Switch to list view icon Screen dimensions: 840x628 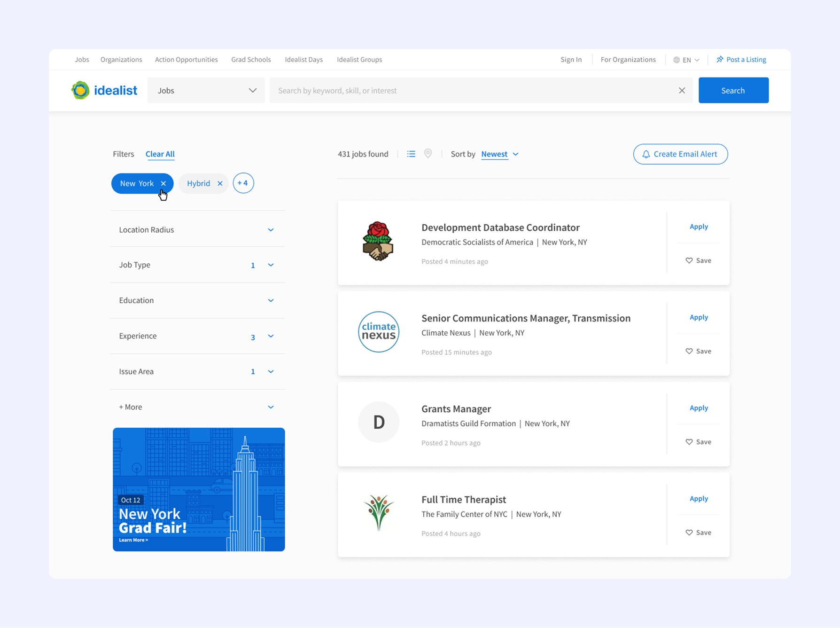coord(411,154)
